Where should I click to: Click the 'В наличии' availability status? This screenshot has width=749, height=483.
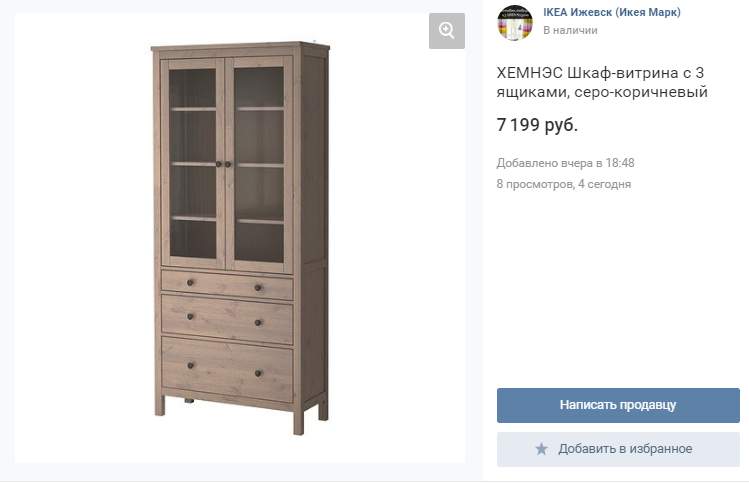(570, 30)
